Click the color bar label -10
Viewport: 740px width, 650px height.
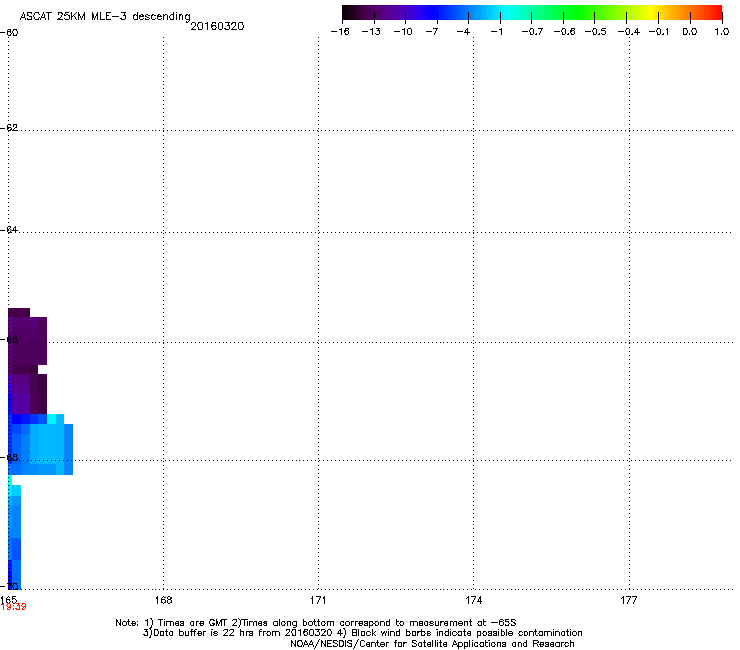point(403,32)
